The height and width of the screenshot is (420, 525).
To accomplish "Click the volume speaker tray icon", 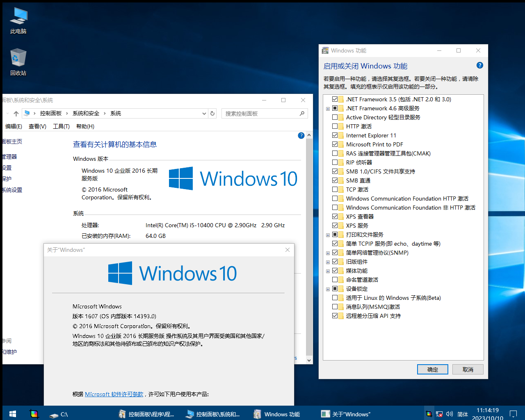I will (450, 414).
